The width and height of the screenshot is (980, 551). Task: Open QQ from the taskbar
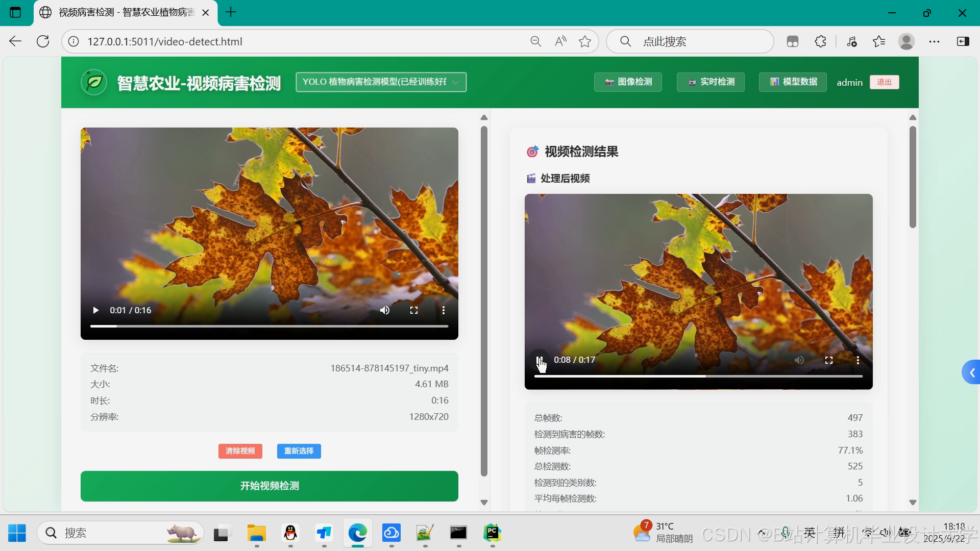(290, 534)
